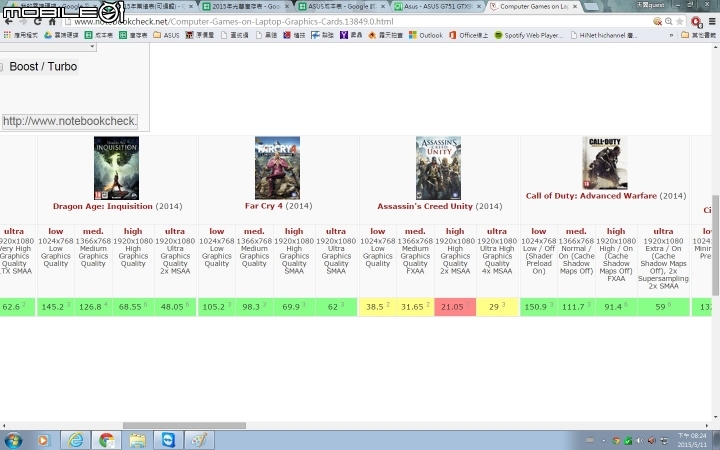Click the 48.05 Dragon Age ultra cell
This screenshot has width=720, height=450.
click(x=175, y=307)
